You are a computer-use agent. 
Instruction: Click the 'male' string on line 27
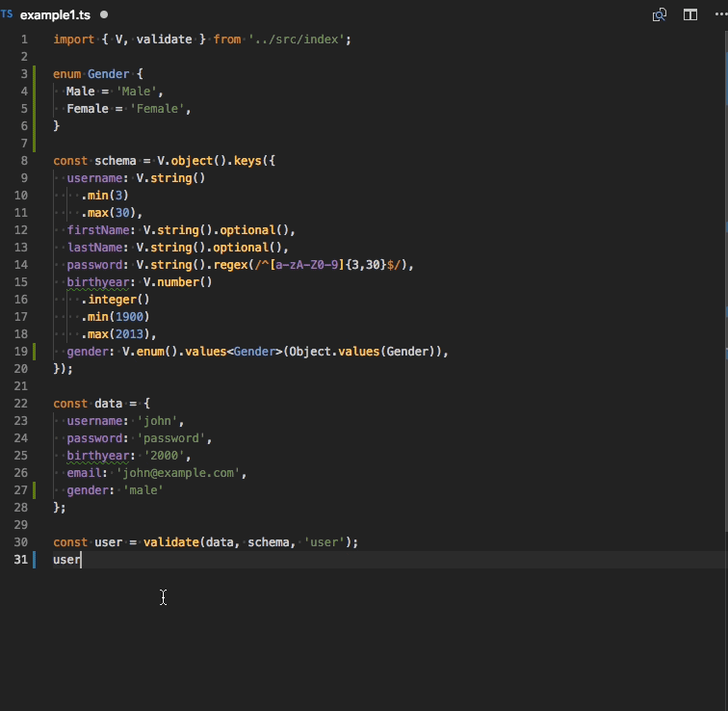coord(143,490)
